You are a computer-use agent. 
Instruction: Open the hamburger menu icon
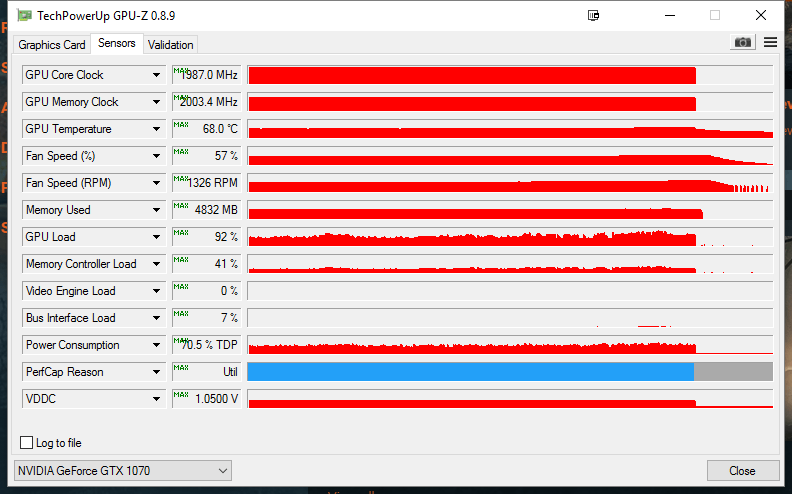tap(770, 42)
